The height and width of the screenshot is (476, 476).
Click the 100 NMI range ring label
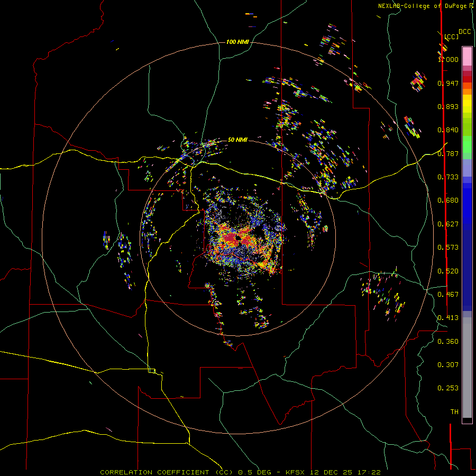click(237, 42)
